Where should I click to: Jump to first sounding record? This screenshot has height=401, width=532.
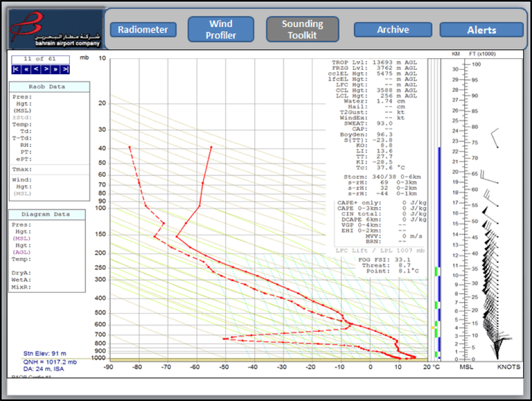(16, 69)
